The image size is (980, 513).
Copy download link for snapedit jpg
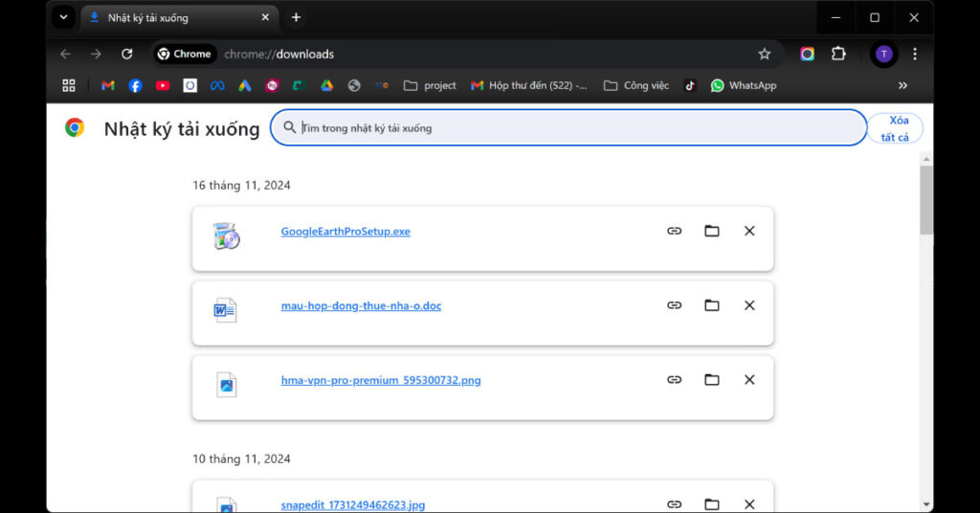674,503
